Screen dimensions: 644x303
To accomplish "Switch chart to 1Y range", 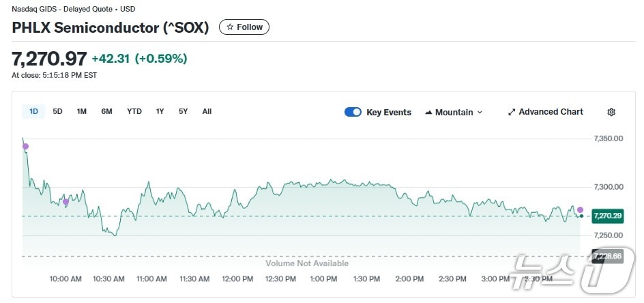I will coord(160,111).
